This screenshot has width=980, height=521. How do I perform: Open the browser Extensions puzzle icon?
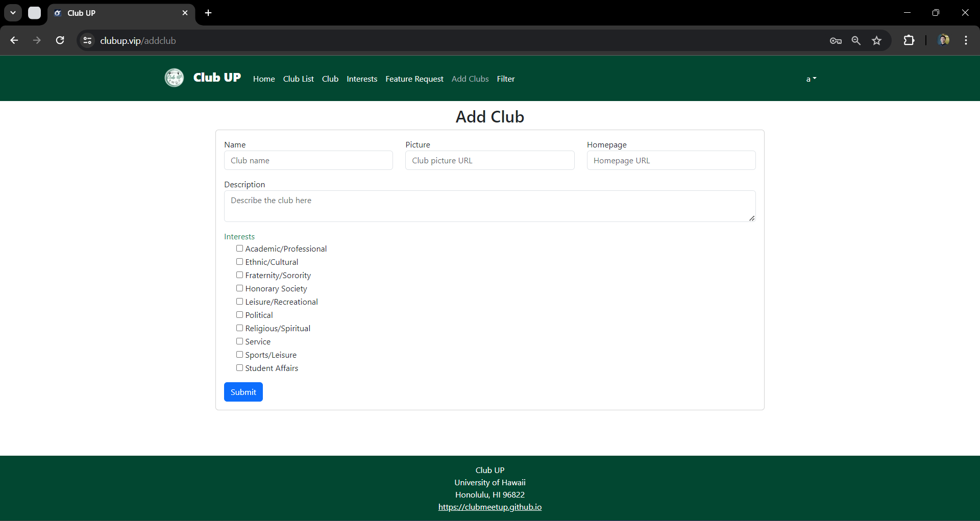(x=910, y=40)
